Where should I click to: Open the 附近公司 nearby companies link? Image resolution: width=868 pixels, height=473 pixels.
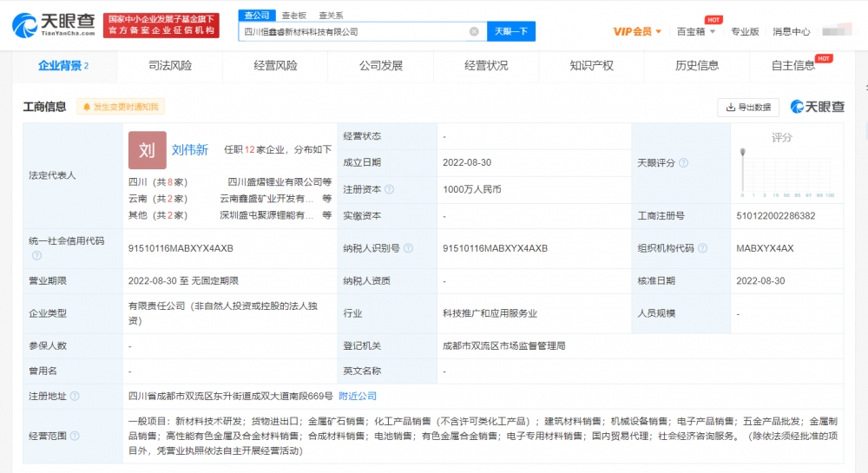click(358, 396)
